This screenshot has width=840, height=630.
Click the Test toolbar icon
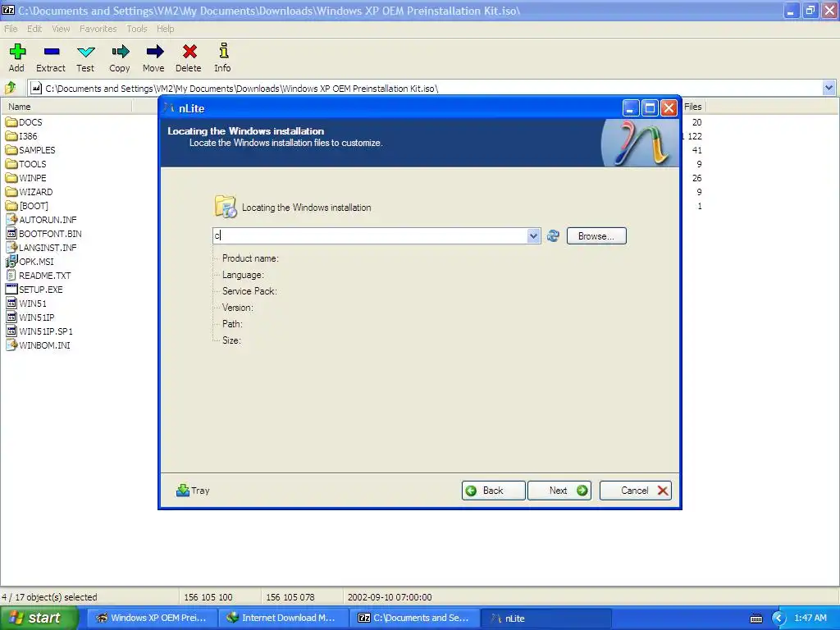85,57
